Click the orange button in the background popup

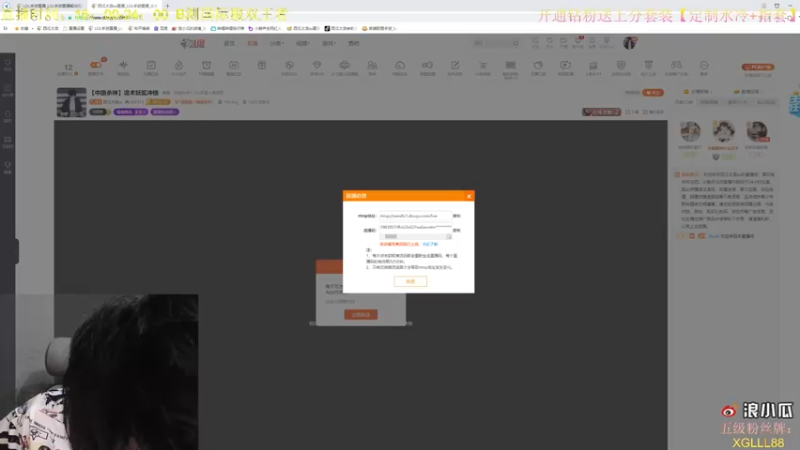[361, 314]
